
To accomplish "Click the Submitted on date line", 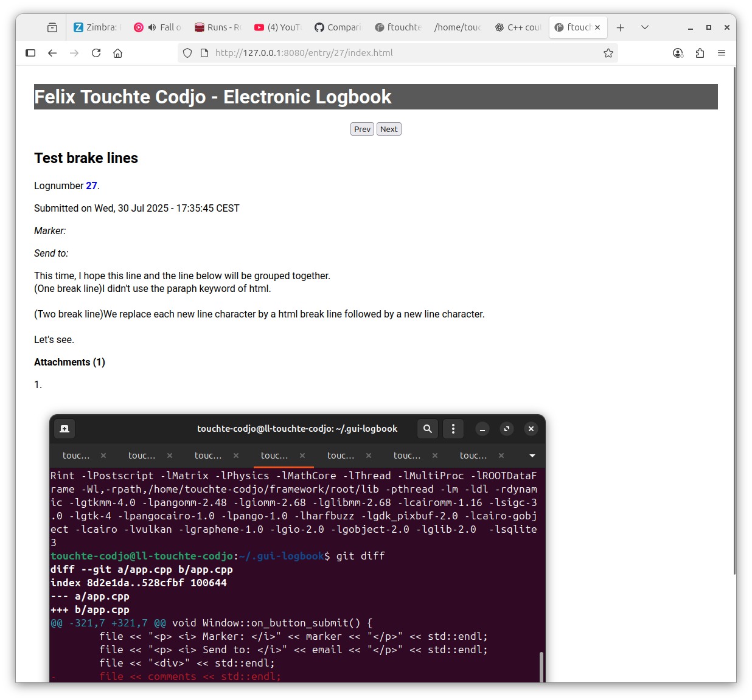I will coord(137,208).
